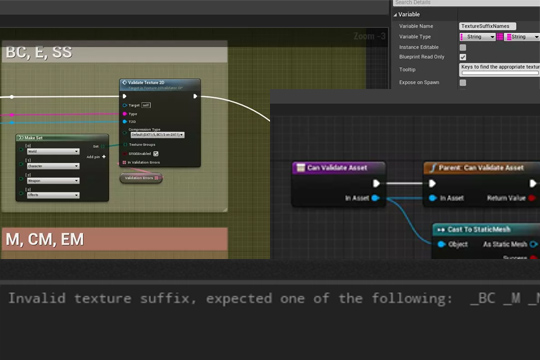Select the Validation Errors variable node

[x=141, y=178]
